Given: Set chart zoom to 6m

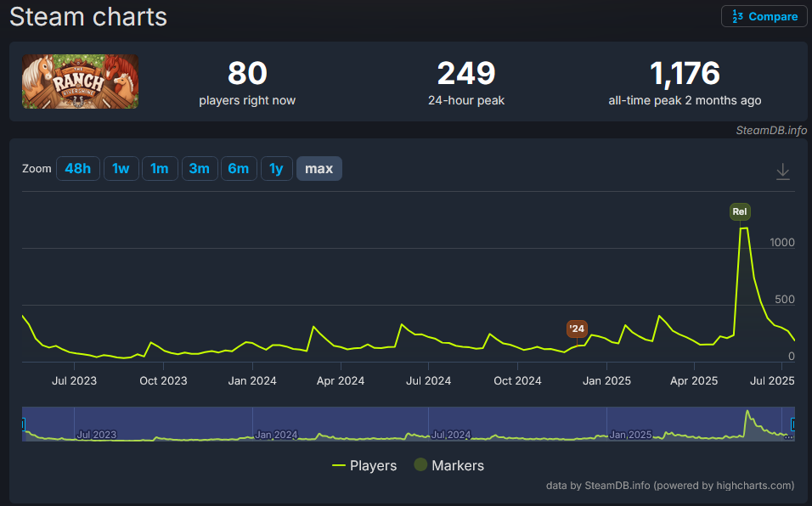Looking at the screenshot, I should [239, 169].
